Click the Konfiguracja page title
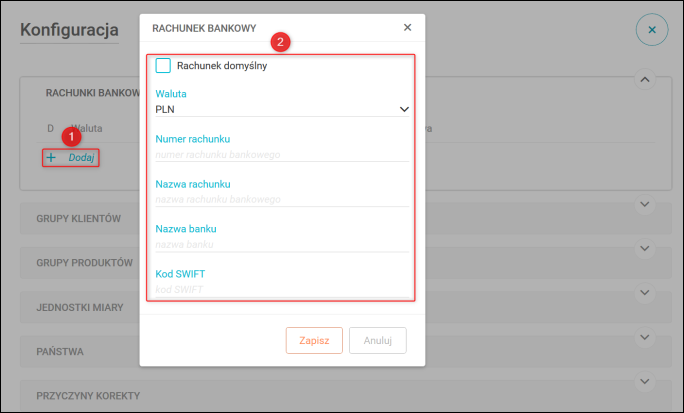 point(69,30)
